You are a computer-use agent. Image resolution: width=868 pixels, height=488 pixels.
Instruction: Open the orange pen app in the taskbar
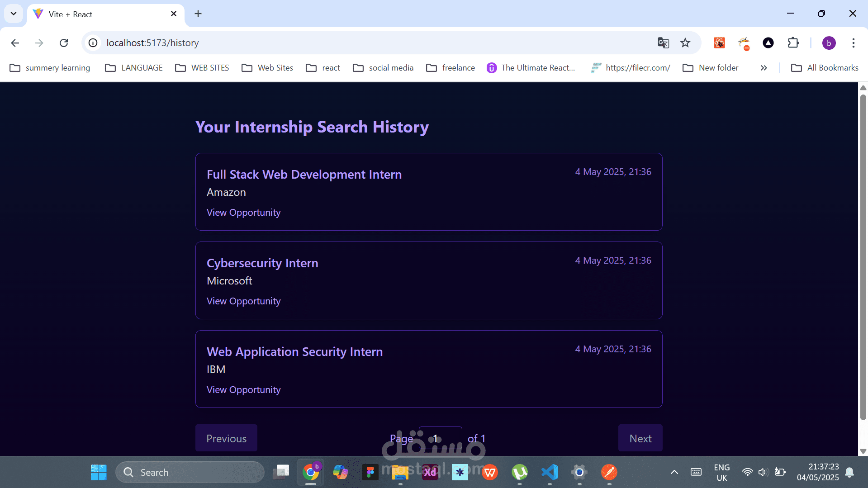coord(609,472)
